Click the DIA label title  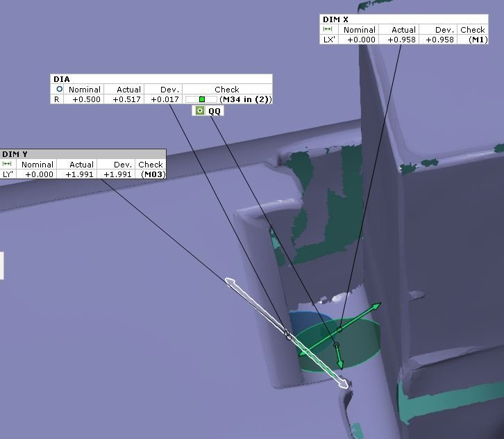[61, 79]
